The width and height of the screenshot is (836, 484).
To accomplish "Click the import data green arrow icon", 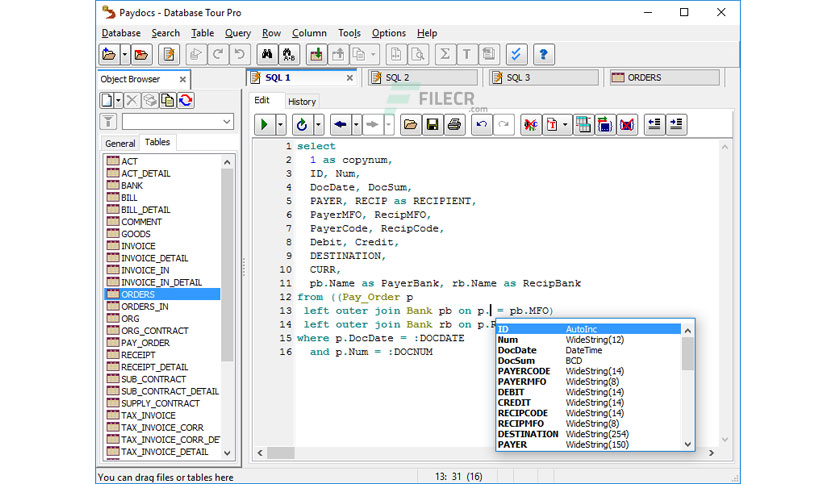I will tap(316, 54).
